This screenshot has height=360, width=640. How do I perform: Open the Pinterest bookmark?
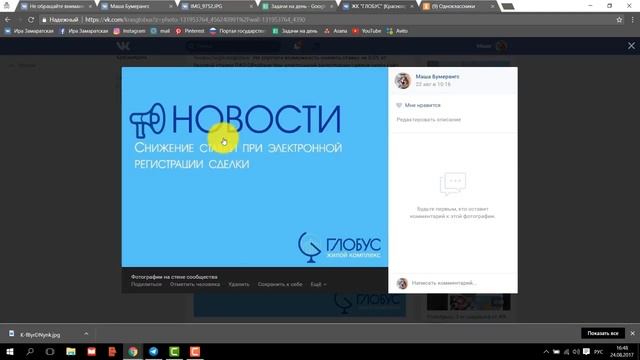[190, 31]
